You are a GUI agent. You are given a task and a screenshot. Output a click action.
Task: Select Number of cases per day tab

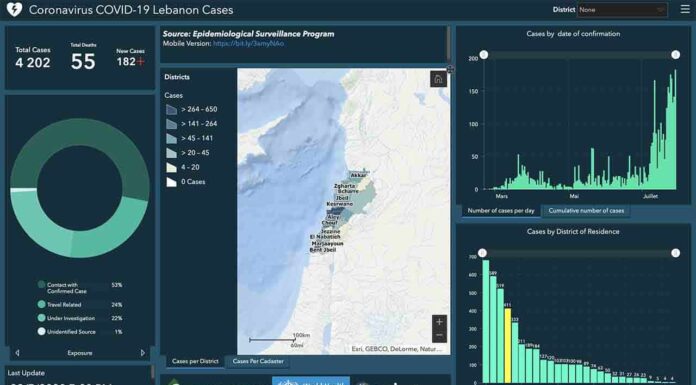(501, 211)
